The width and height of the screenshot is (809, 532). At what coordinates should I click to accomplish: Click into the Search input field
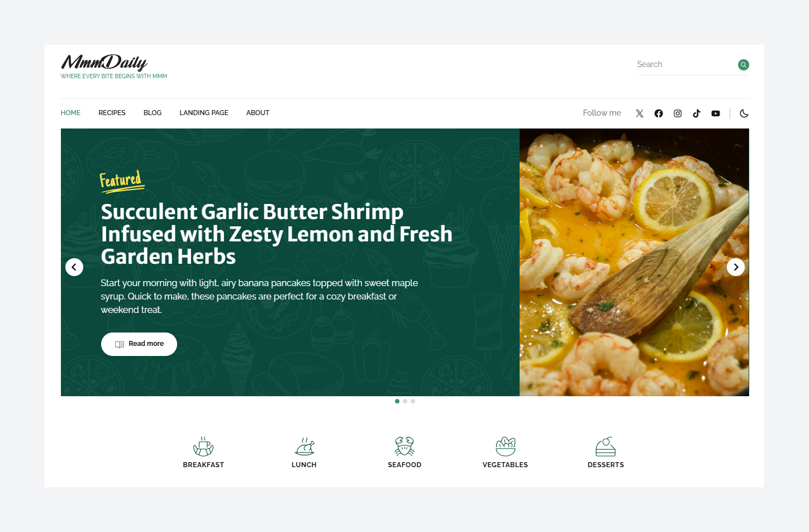[686, 64]
